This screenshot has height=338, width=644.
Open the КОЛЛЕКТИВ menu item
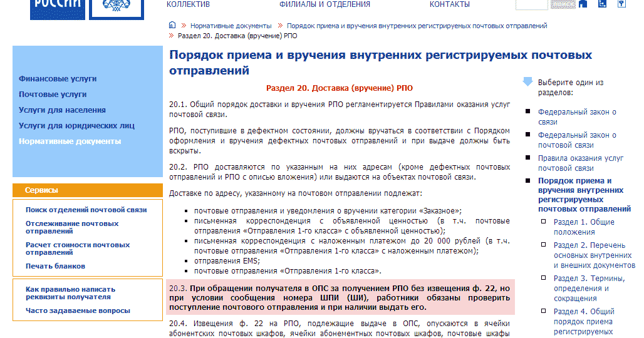tap(188, 4)
